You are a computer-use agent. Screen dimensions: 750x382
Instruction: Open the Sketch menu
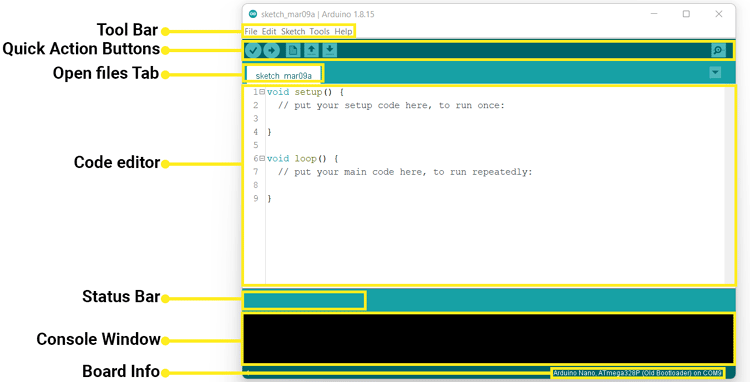(x=293, y=32)
